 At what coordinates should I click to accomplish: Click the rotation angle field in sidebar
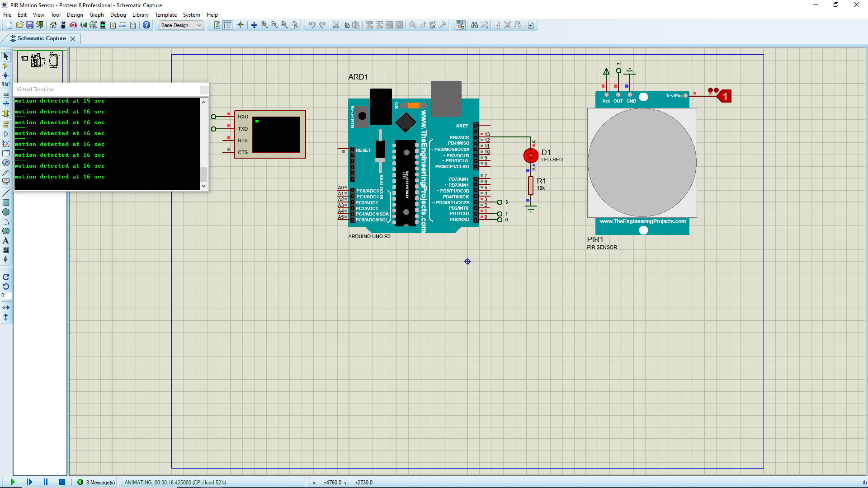click(6, 296)
